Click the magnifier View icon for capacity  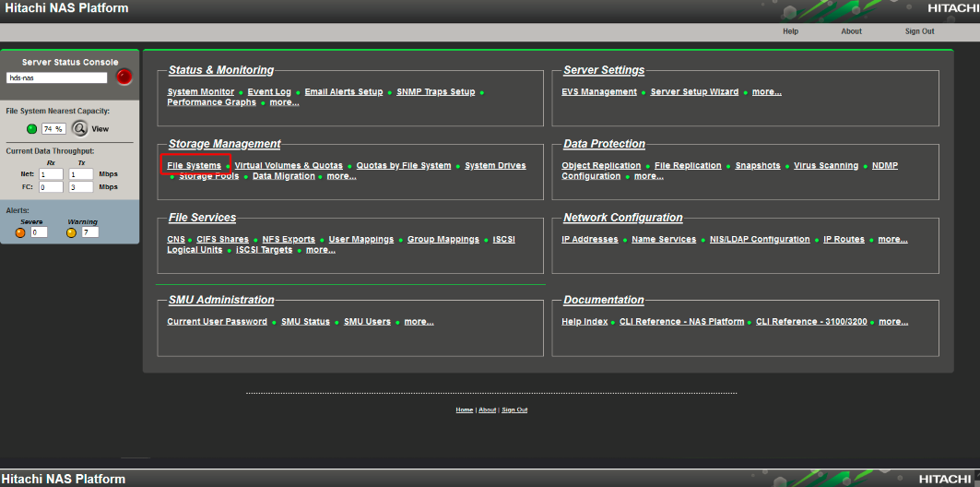click(x=79, y=129)
